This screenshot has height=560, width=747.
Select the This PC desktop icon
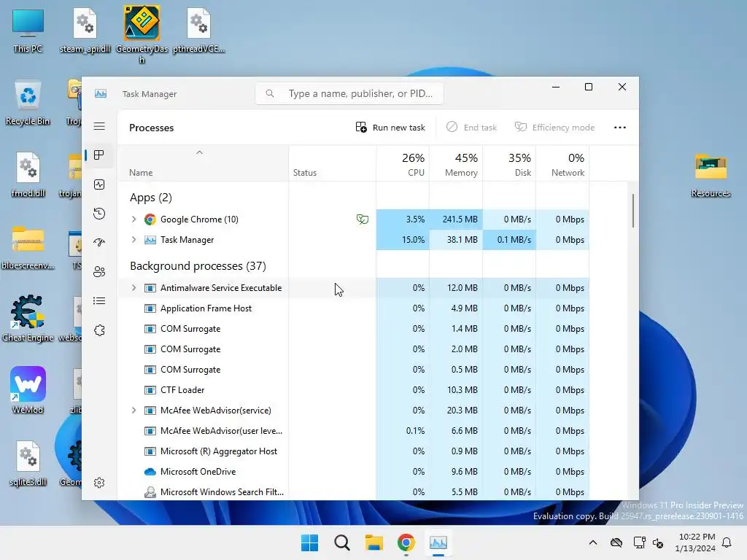pos(28,31)
